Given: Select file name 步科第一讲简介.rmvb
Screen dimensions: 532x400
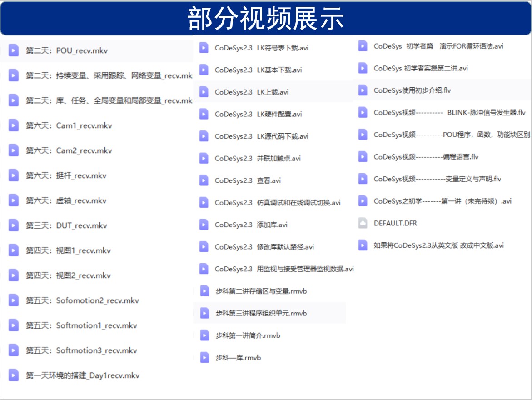Looking at the screenshot, I should coord(248,335).
